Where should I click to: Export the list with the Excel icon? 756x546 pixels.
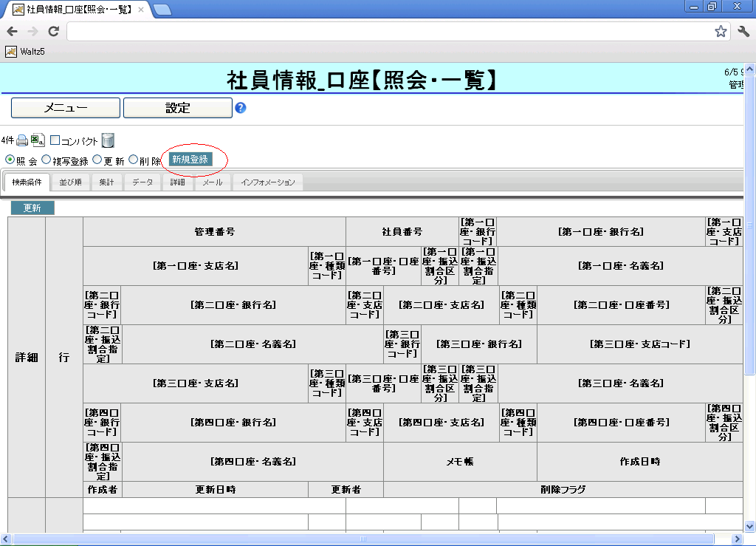[x=38, y=140]
